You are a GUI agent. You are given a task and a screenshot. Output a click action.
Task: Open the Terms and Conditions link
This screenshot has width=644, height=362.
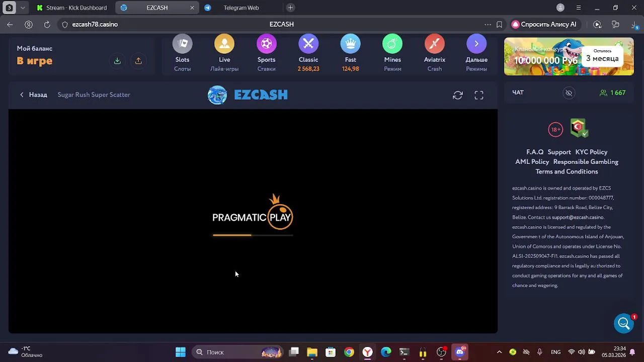(x=567, y=171)
